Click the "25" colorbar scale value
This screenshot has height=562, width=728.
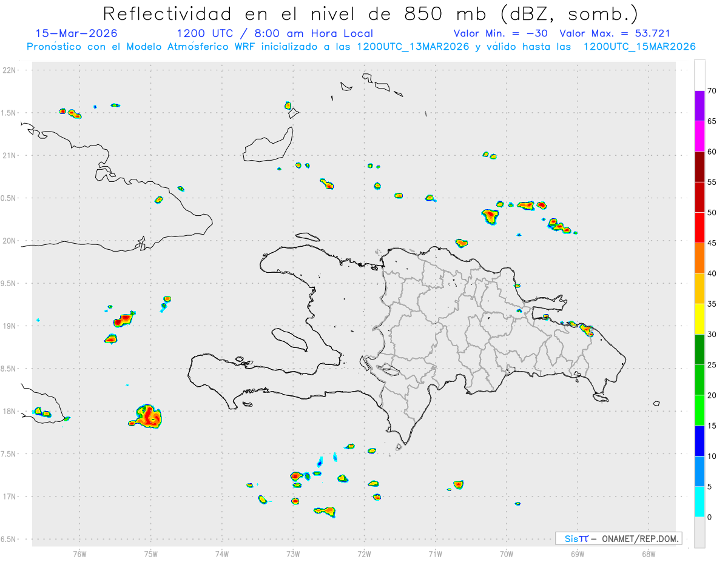click(x=712, y=365)
